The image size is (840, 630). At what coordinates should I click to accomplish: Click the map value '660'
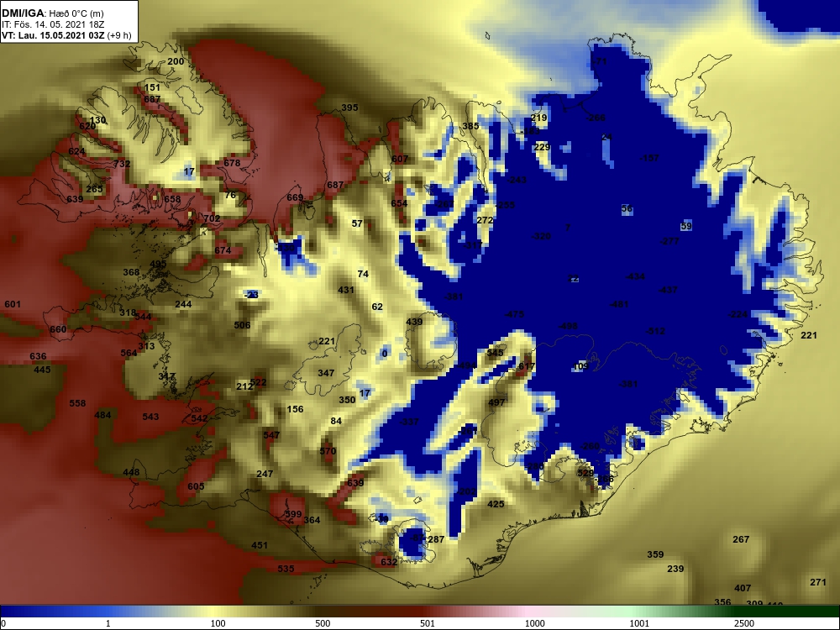point(58,329)
